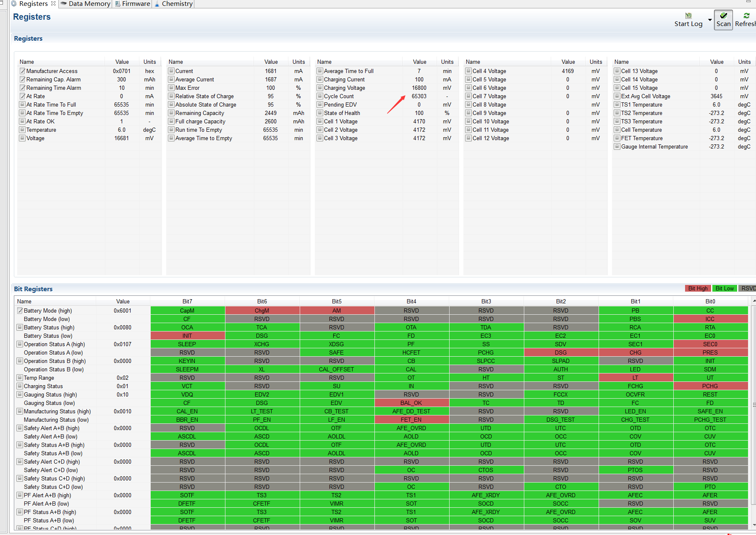Toggle the log checkbox for Cycle Count

(320, 96)
